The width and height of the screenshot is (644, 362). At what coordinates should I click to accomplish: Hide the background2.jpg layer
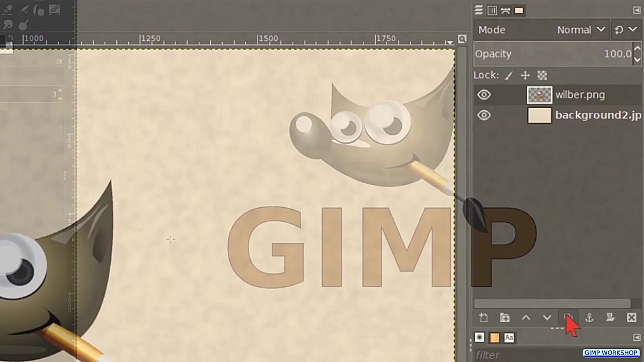484,115
